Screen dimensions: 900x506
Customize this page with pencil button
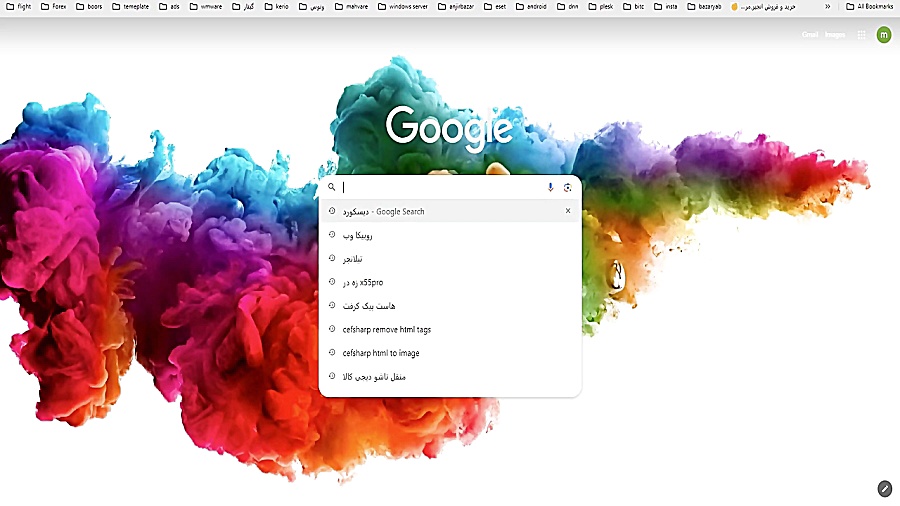[885, 489]
